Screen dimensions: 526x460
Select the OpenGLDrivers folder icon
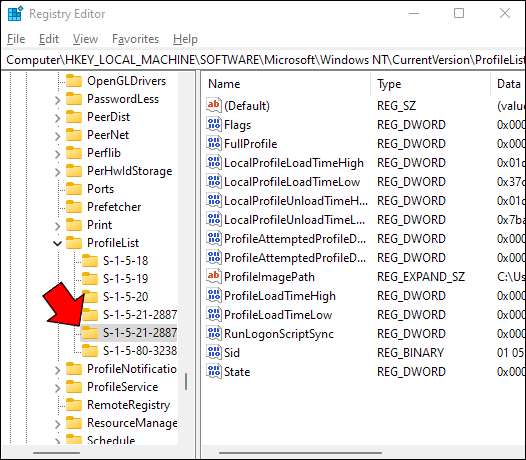coord(74,81)
